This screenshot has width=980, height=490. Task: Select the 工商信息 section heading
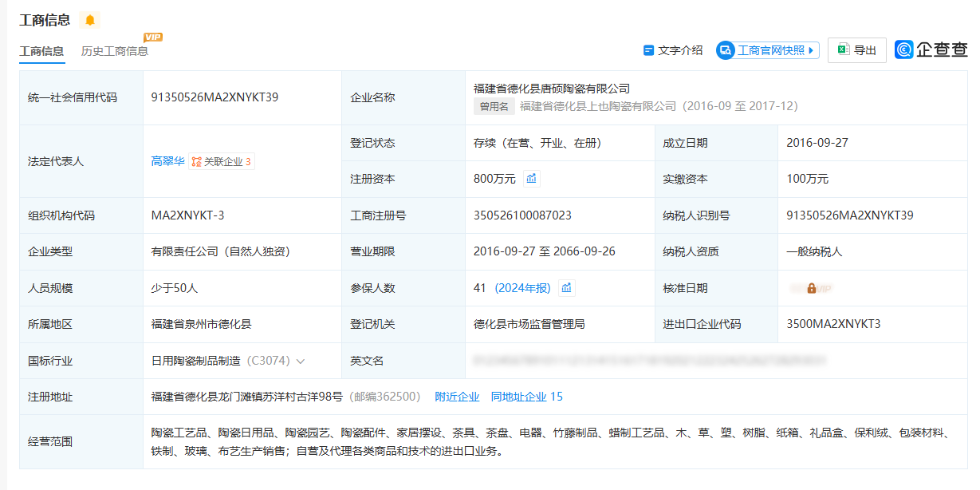(x=45, y=20)
